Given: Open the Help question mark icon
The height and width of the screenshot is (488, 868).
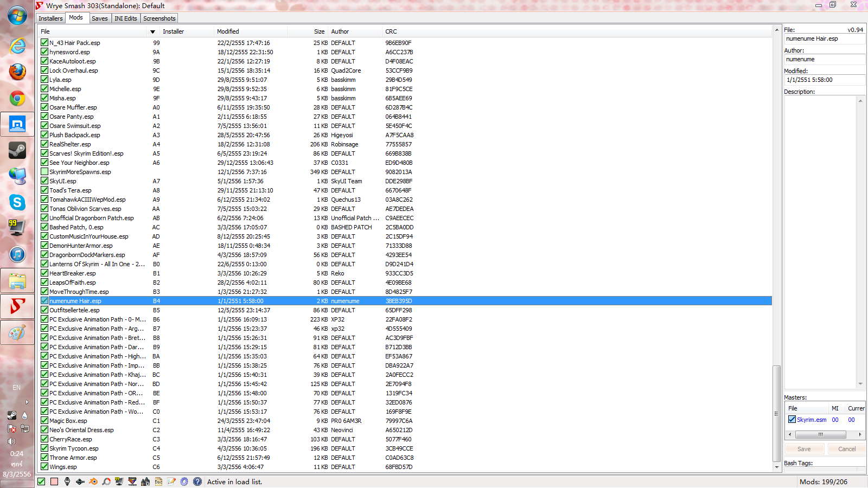Looking at the screenshot, I should click(197, 481).
